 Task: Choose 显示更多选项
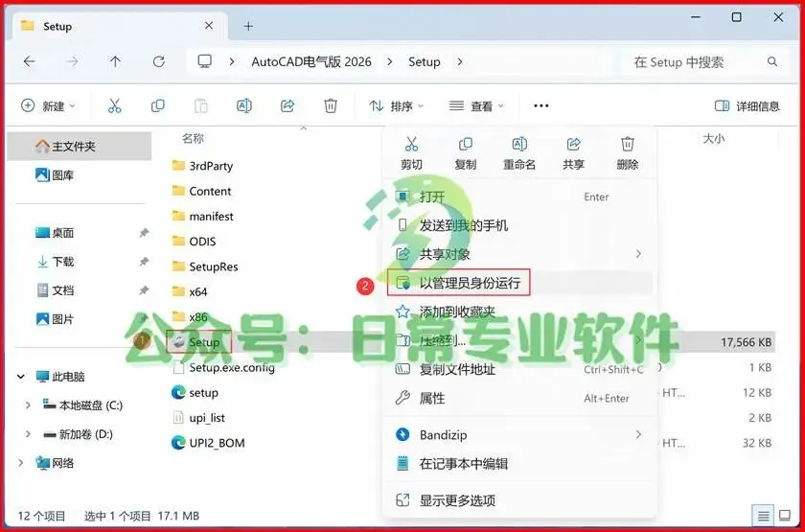click(x=519, y=500)
